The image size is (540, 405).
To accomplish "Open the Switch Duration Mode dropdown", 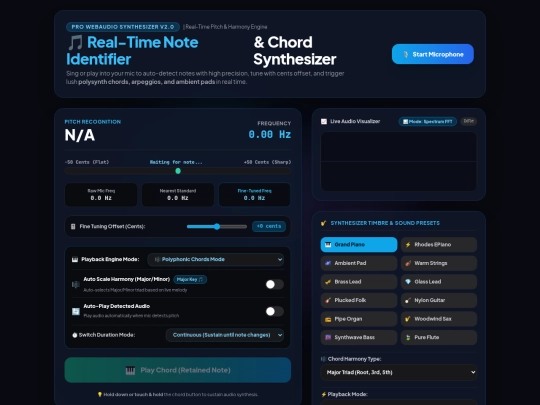I will 225,335.
